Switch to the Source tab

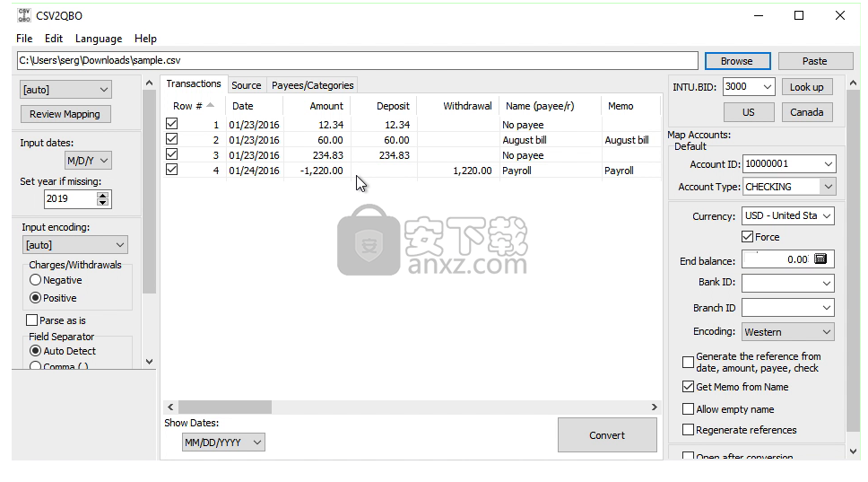pos(247,85)
